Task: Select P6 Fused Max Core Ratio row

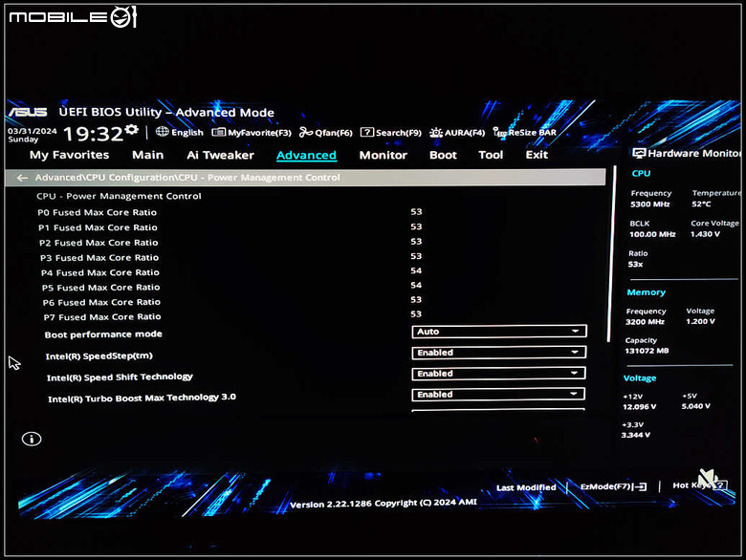Action: coord(230,301)
